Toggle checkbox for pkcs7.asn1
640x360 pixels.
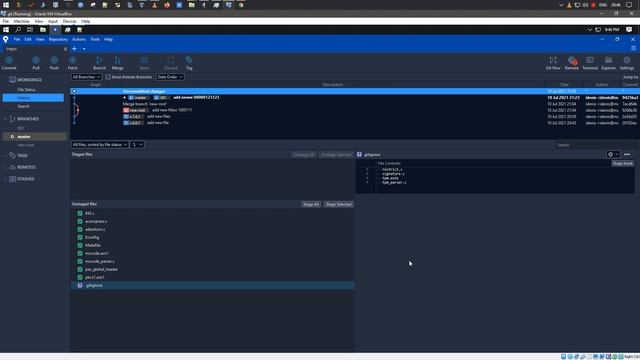click(x=80, y=277)
